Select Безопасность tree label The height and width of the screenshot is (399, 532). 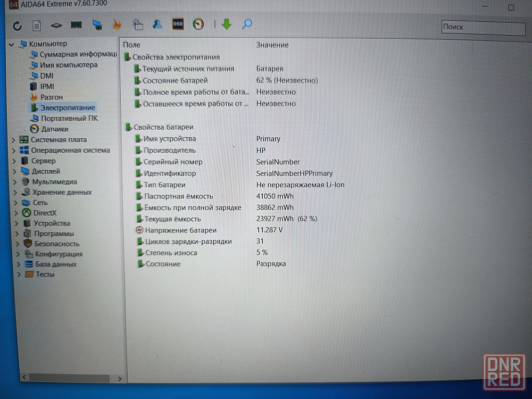tap(57, 244)
